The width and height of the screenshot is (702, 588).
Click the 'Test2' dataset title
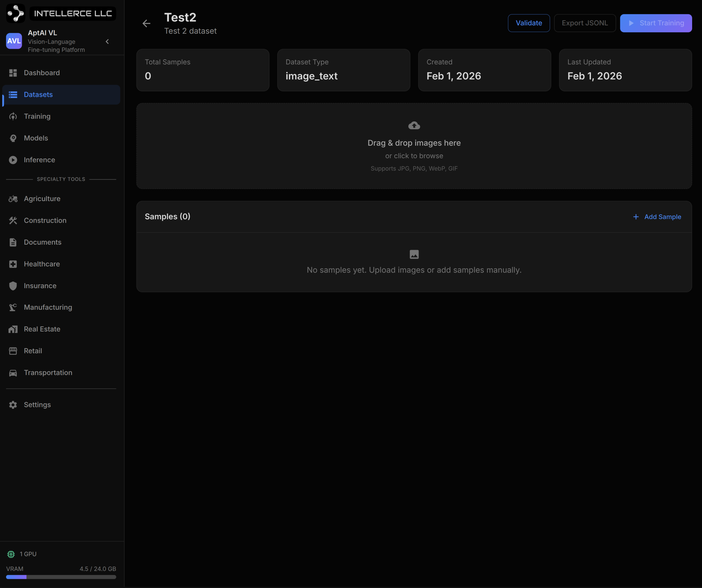pyautogui.click(x=180, y=17)
